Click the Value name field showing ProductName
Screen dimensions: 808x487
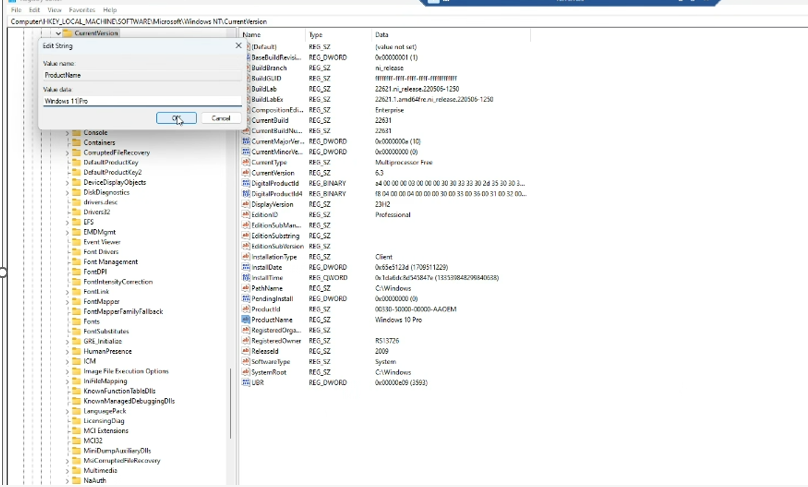click(x=142, y=75)
